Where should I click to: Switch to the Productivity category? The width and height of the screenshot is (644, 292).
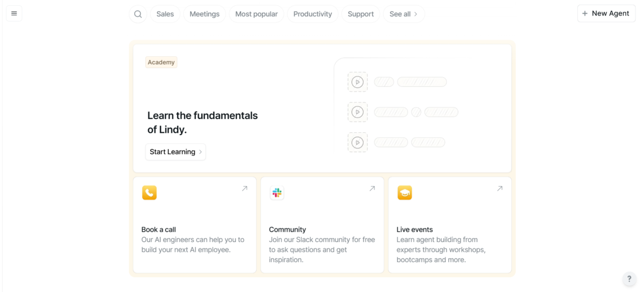pyautogui.click(x=312, y=14)
